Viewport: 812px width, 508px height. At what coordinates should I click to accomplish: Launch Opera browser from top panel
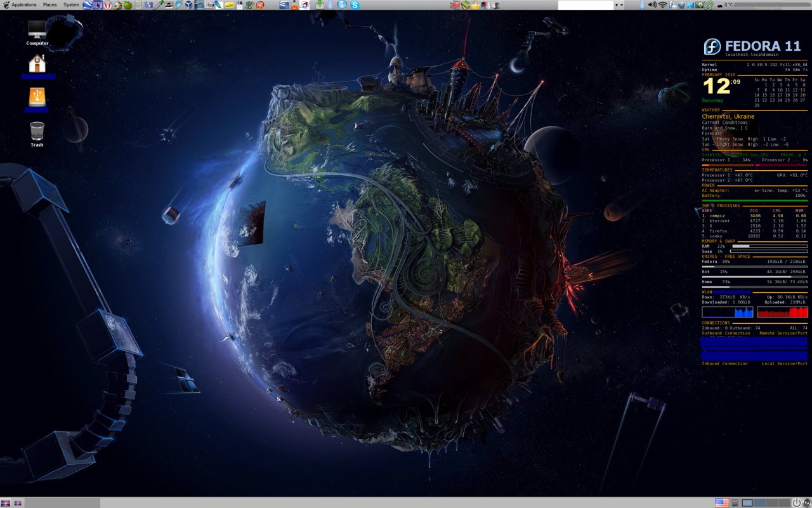[108, 5]
